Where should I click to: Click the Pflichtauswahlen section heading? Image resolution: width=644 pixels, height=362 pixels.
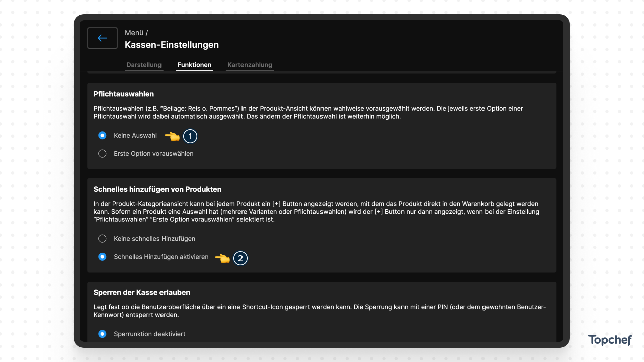click(x=124, y=94)
